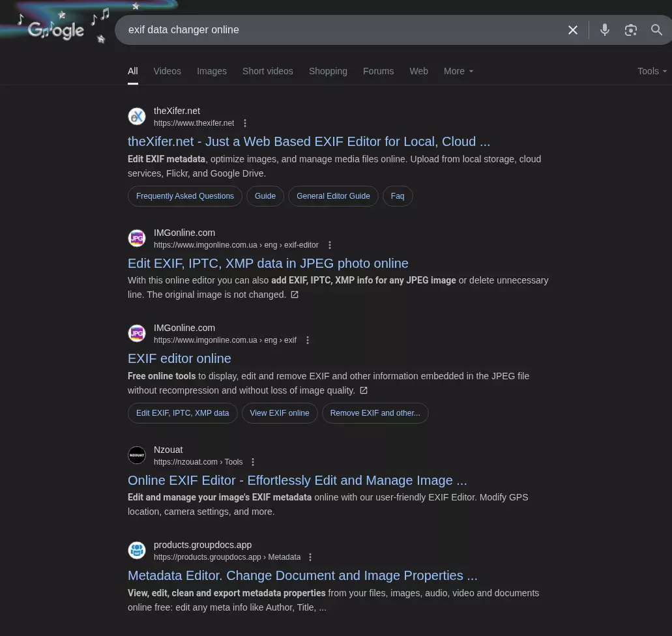Open three-dot menu beside nzouat.com URL

pos(252,462)
